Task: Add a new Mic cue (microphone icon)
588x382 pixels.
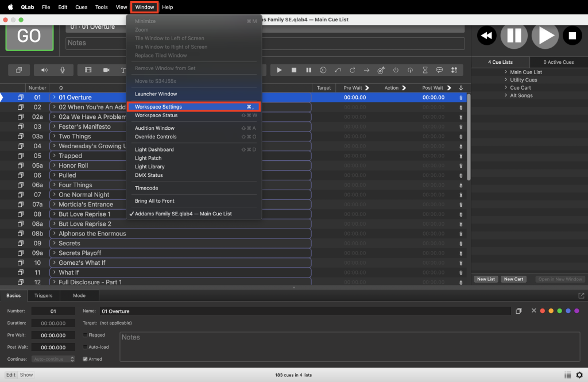Action: coord(63,70)
